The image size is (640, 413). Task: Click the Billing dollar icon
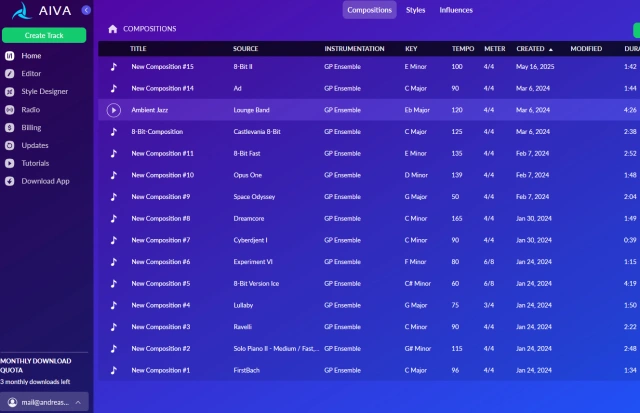[x=10, y=128]
